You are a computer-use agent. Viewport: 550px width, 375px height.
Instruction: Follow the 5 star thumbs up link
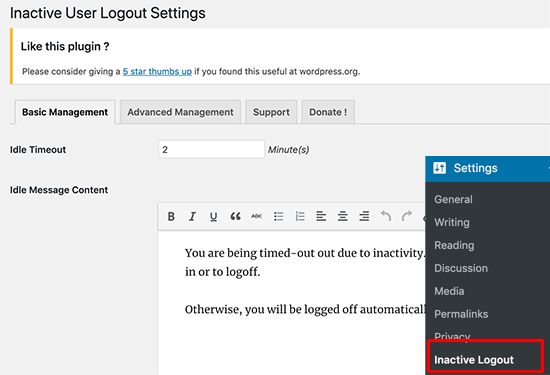[x=157, y=72]
